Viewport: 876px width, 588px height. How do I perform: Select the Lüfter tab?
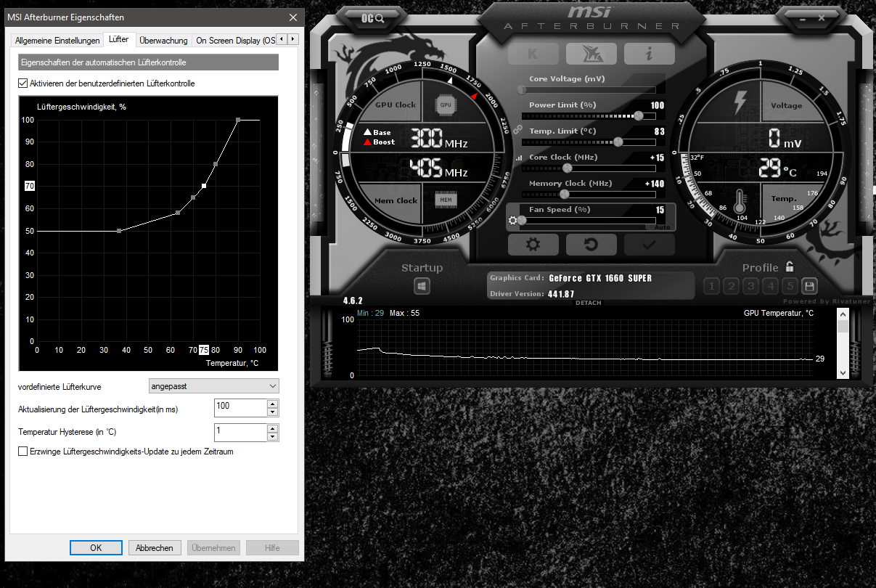[118, 40]
